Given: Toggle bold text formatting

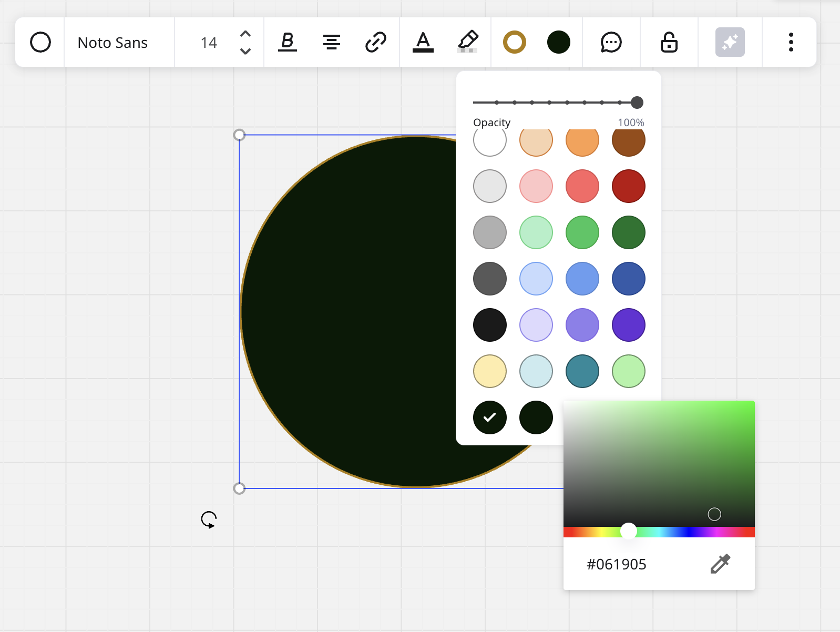Looking at the screenshot, I should (287, 42).
